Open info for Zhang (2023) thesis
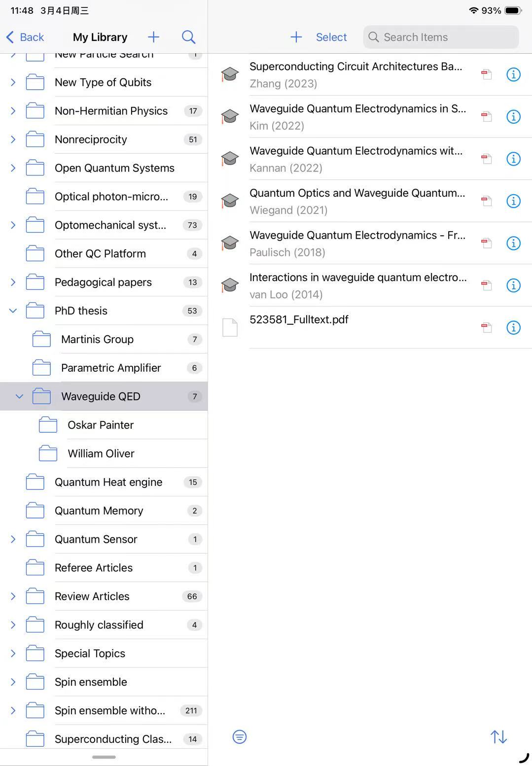The image size is (532, 766). point(513,74)
